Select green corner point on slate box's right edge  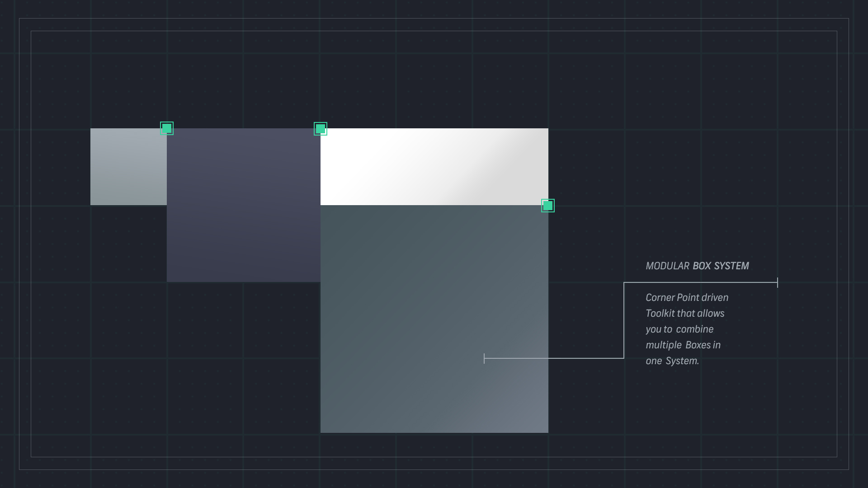(548, 206)
